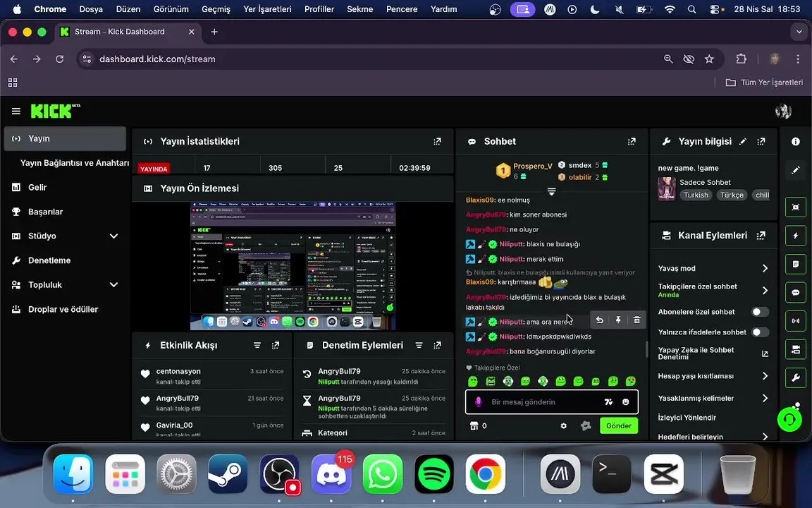
Task: Open Discord from the Dock
Action: 331,474
